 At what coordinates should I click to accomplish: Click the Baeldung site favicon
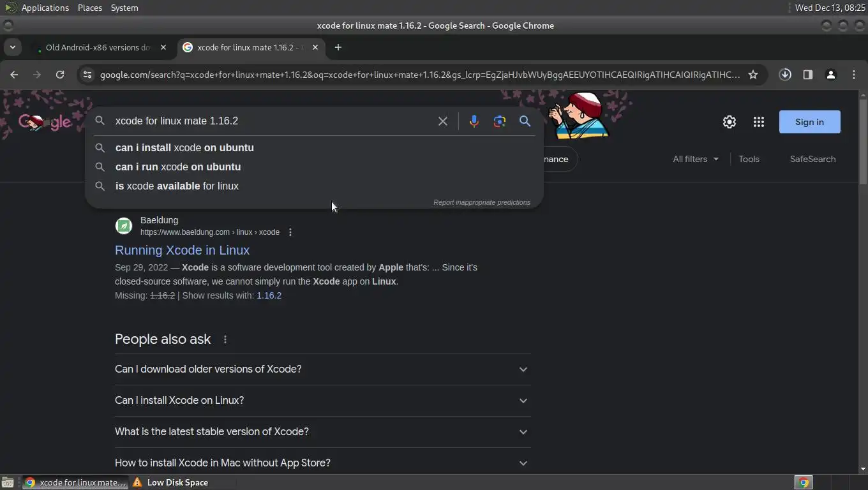coord(124,226)
